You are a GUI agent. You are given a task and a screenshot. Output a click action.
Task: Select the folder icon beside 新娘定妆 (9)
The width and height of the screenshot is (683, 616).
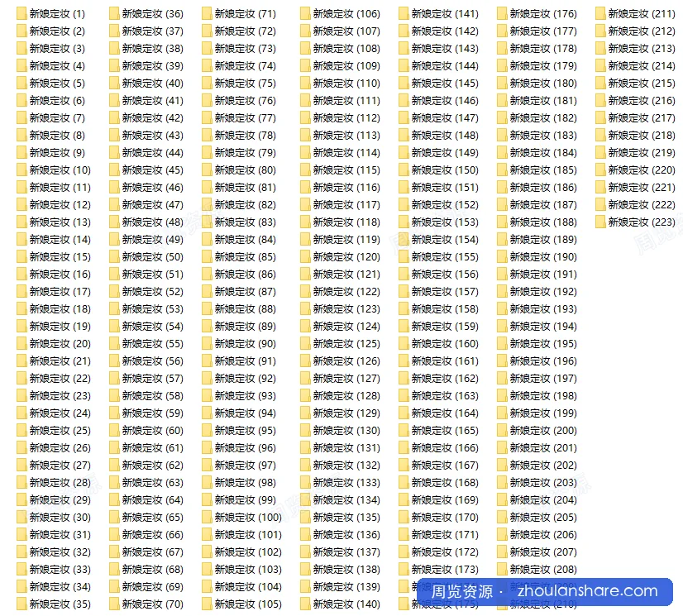(21, 152)
